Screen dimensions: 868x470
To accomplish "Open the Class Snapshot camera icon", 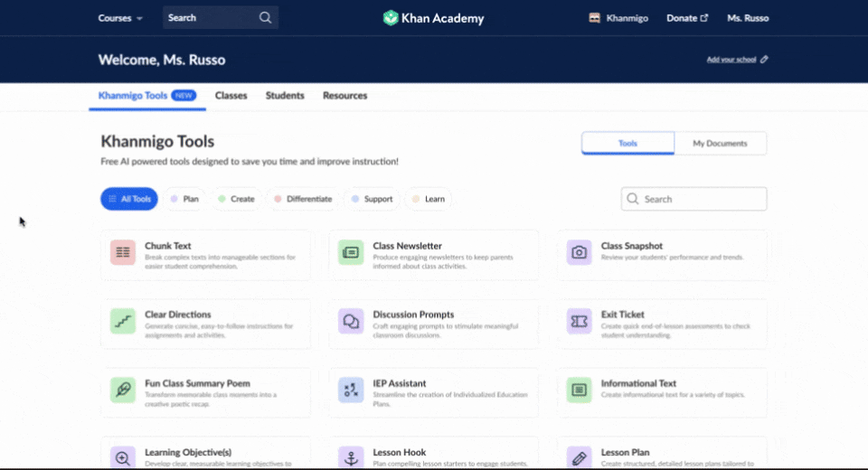I will click(580, 253).
